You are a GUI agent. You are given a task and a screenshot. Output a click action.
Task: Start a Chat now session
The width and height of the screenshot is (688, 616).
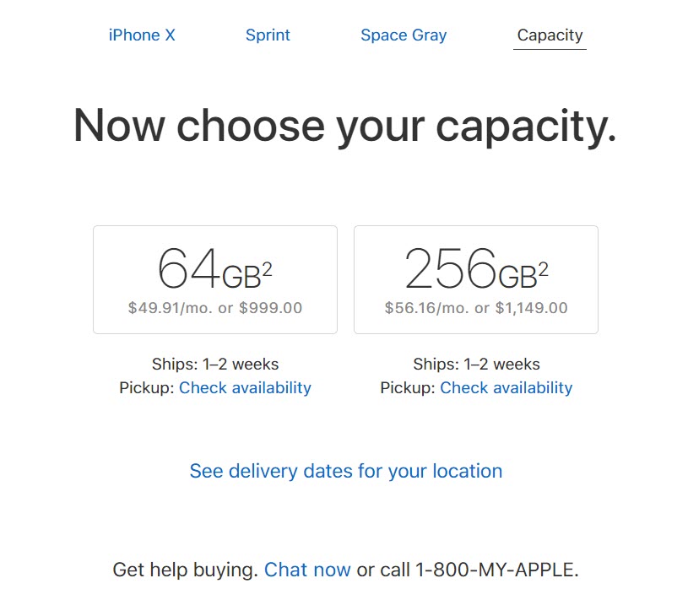(x=307, y=569)
